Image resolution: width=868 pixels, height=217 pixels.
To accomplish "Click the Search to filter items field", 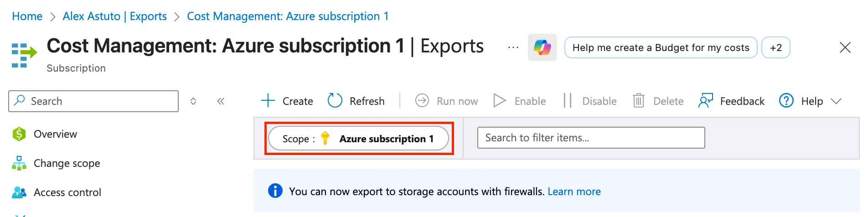I will tap(591, 138).
